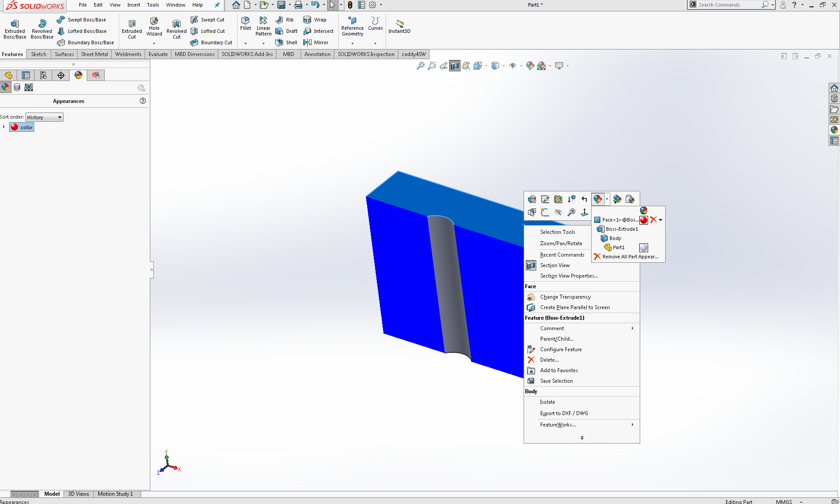
Task: Click the Search Commands input field
Action: [728, 5]
